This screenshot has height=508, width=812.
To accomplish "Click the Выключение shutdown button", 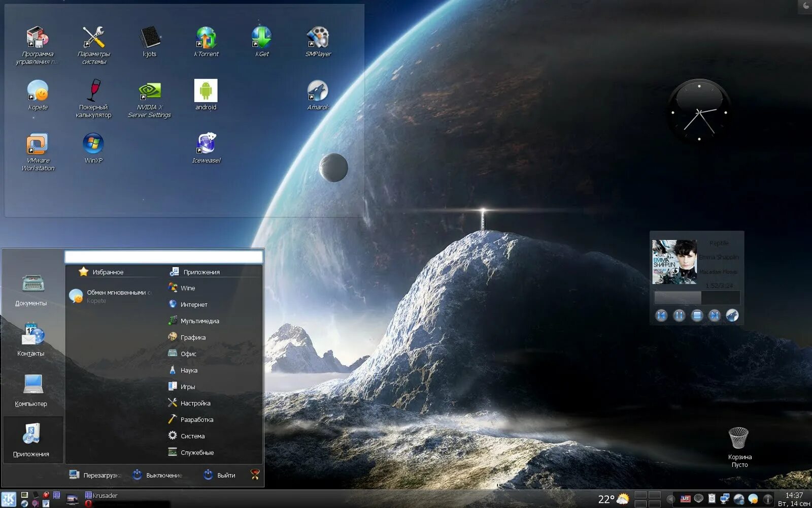I will [157, 475].
